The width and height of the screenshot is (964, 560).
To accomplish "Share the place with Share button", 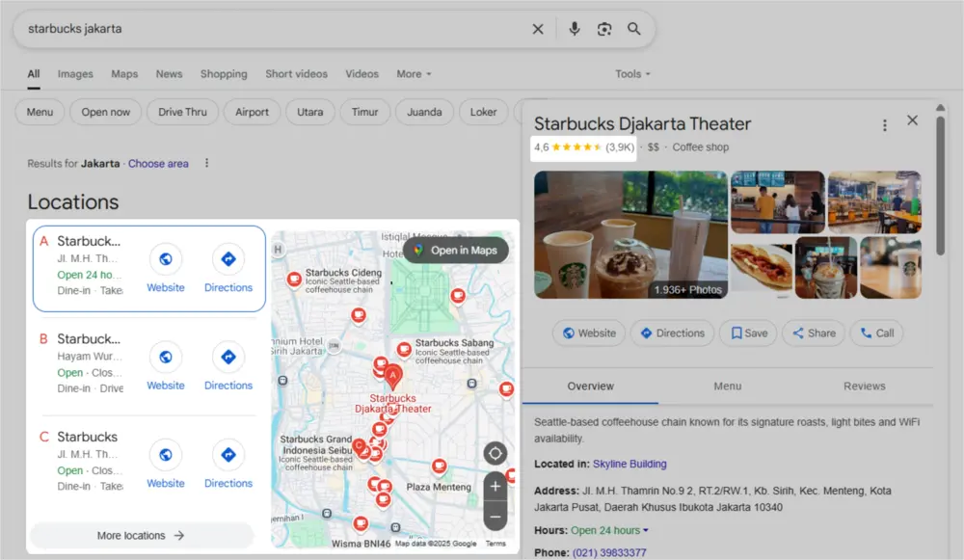I will pyautogui.click(x=814, y=333).
